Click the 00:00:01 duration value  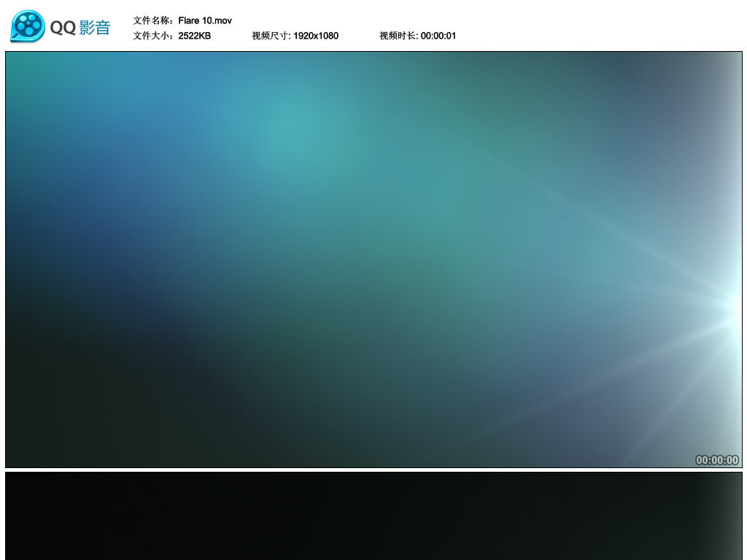(438, 35)
